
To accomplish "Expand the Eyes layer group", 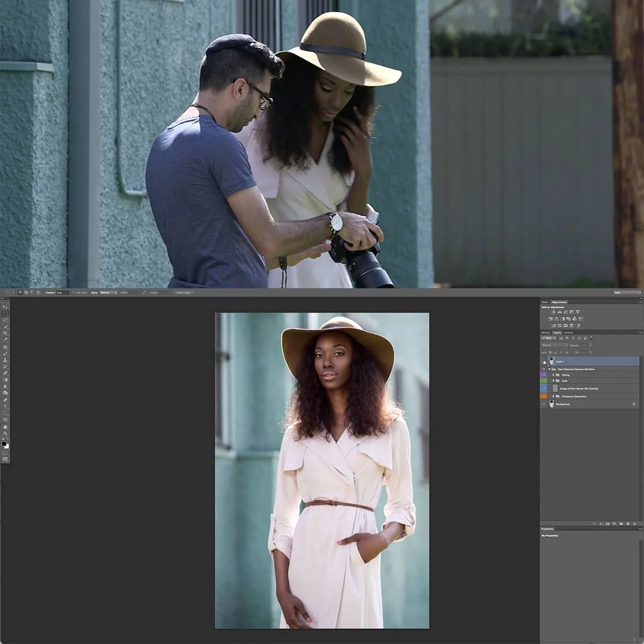I will tap(553, 380).
